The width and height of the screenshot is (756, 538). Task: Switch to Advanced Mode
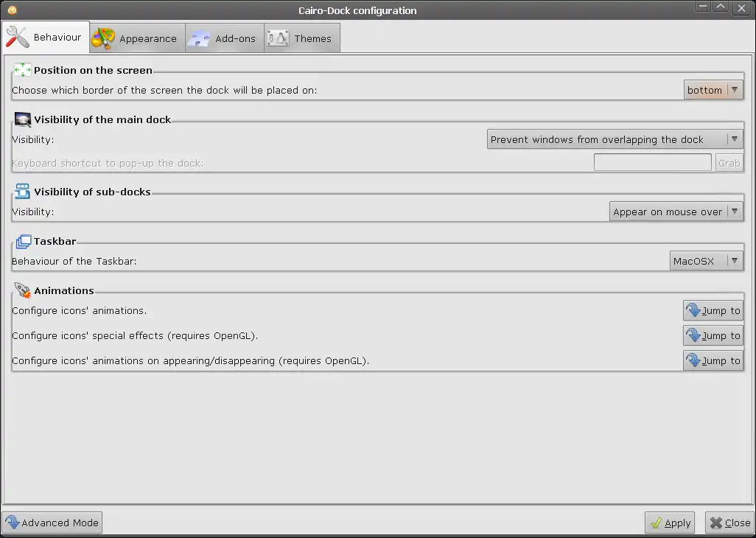[52, 523]
